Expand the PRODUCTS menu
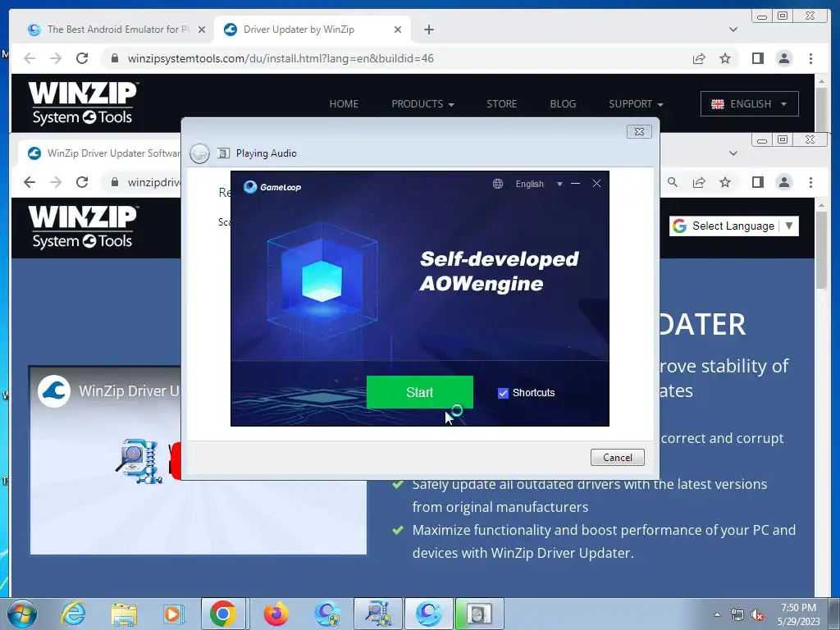Screen dimensions: 840x630 (422, 104)
